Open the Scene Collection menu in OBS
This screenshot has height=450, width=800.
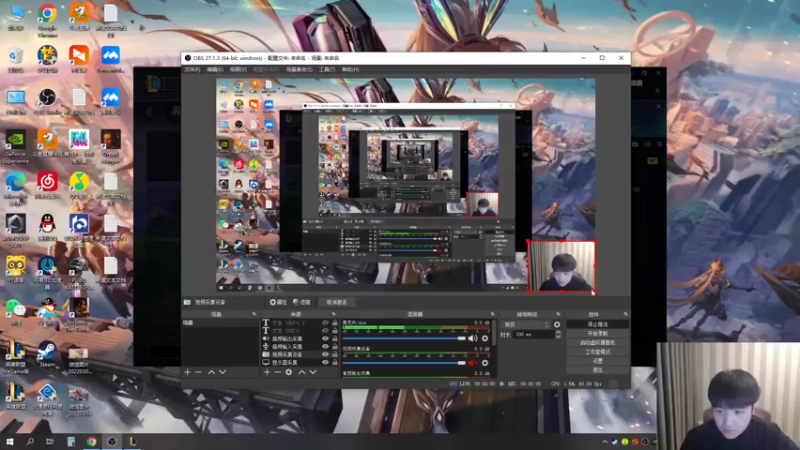click(299, 69)
